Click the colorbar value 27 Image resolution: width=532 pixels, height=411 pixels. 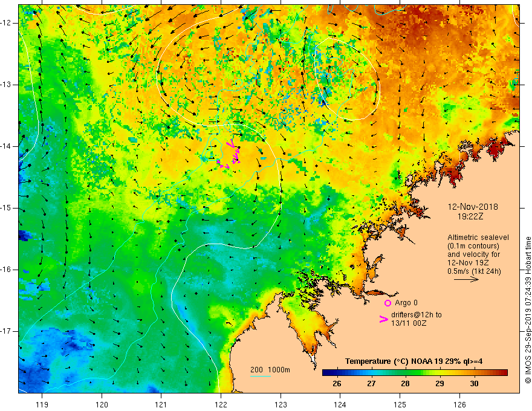(371, 384)
